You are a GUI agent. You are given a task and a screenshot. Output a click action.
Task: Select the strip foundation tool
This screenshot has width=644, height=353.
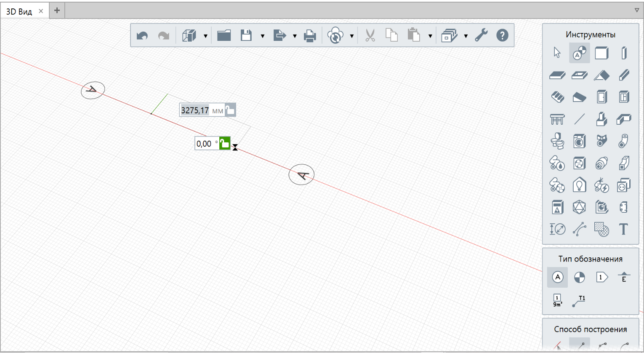624,119
